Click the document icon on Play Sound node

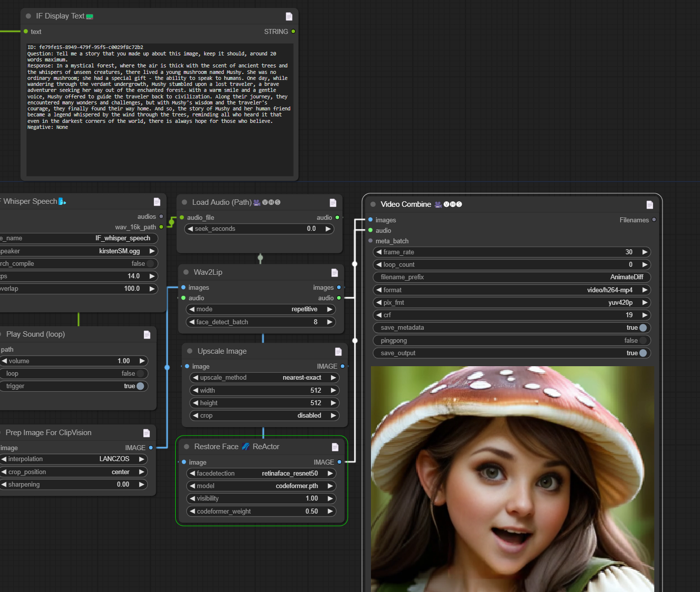tap(147, 335)
